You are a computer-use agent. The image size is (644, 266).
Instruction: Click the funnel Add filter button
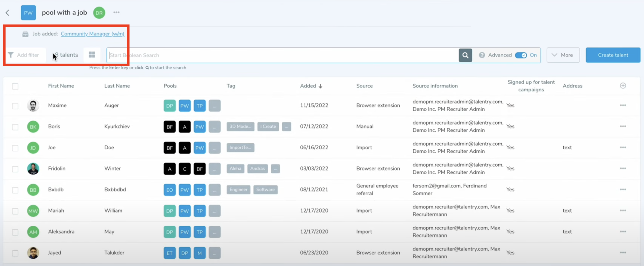point(24,55)
